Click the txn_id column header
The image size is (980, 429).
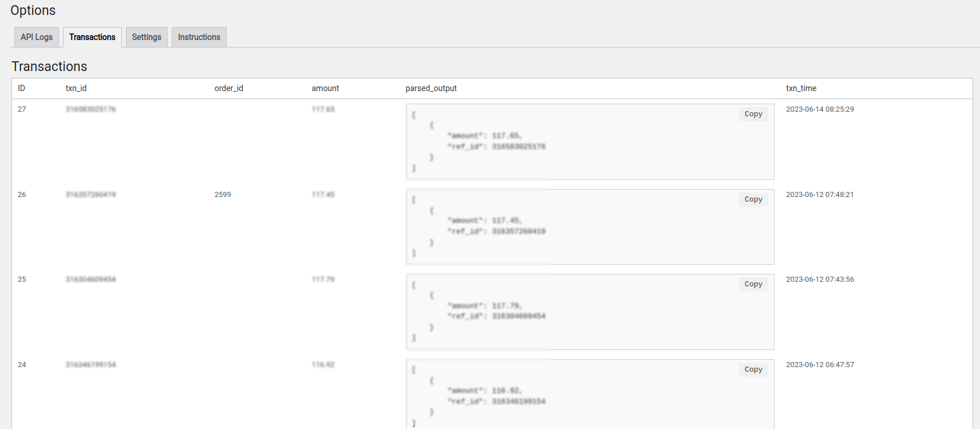coord(76,88)
